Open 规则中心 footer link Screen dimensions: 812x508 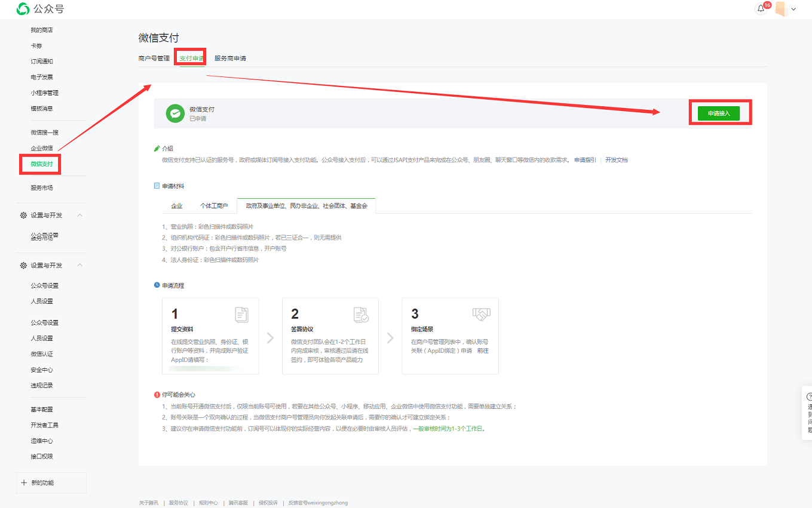click(209, 503)
